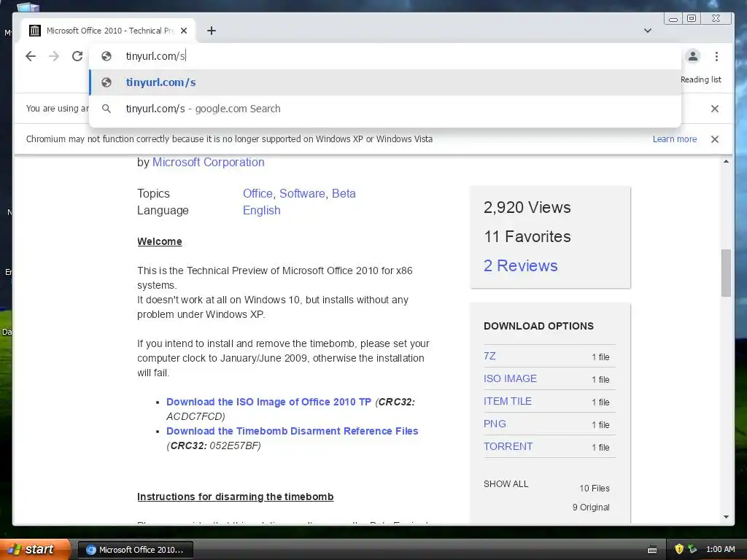Open the user profile icon

[693, 56]
